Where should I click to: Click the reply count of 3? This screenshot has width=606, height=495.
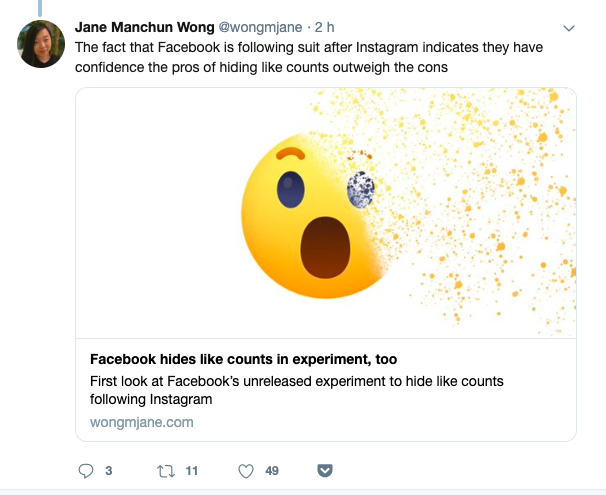(108, 470)
